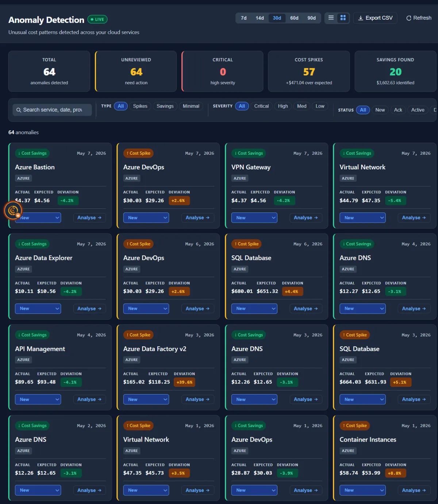438x504 pixels.
Task: Open status dropdown on May 1 Virtual Network card
Action: [x=146, y=490]
